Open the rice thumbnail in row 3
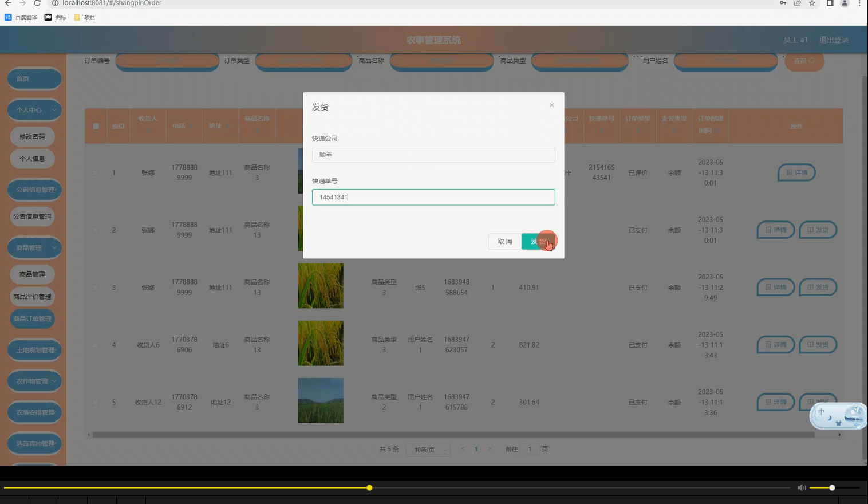 click(x=321, y=286)
